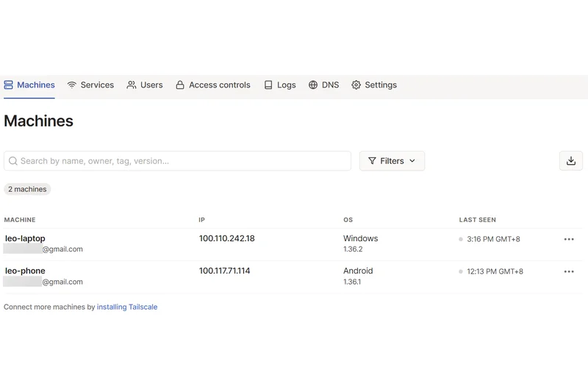Click the download export icon button
Viewport: 588px width, 392px height.
(x=571, y=161)
